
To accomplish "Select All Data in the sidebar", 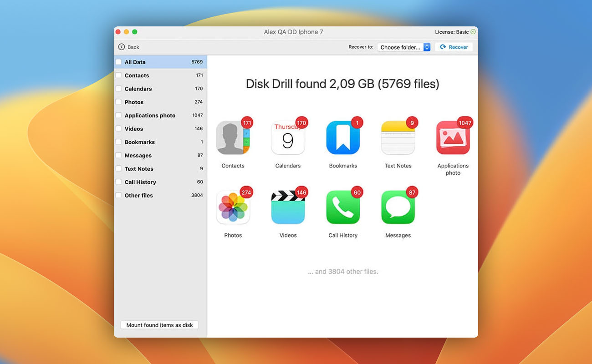I will click(x=160, y=62).
